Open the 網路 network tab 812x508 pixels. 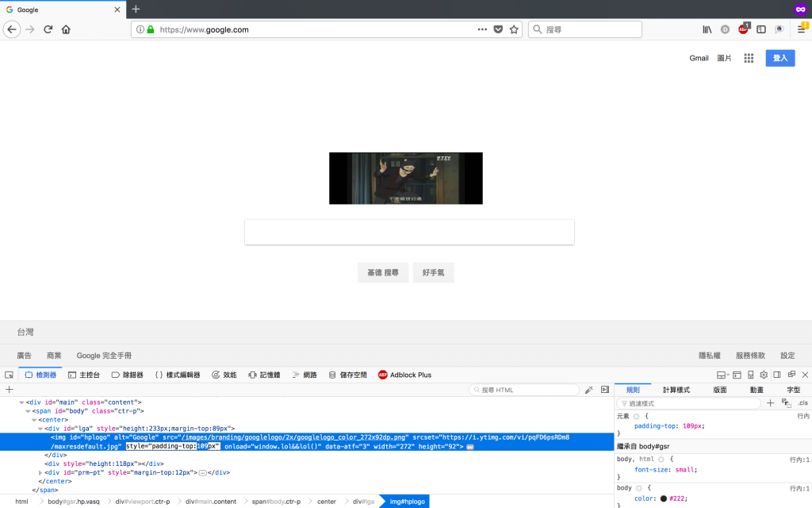[x=304, y=375]
